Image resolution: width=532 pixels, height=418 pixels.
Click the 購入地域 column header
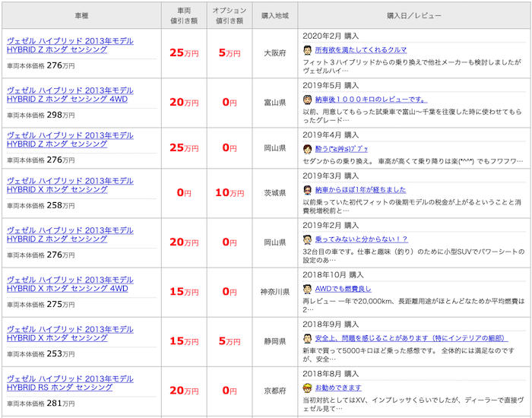coord(275,16)
